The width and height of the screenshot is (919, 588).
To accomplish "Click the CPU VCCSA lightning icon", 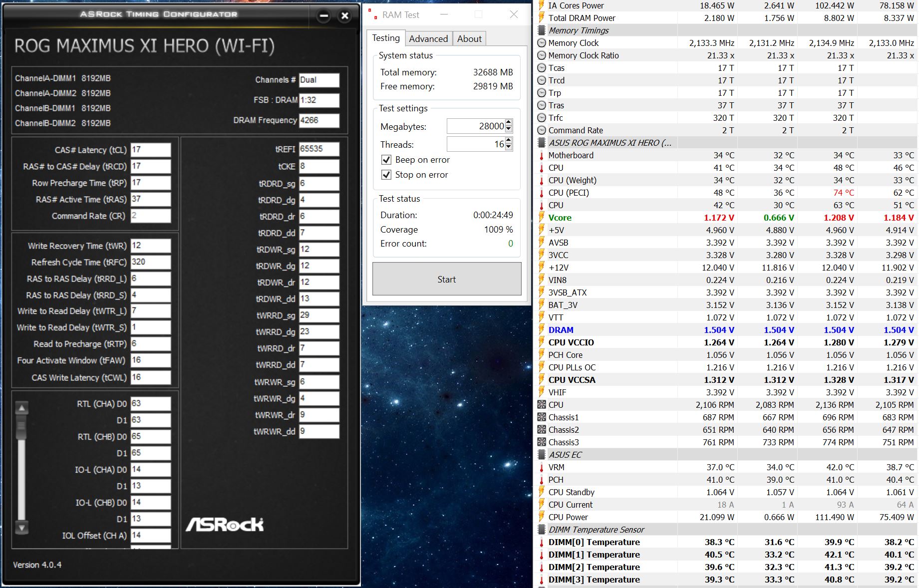I will pyautogui.click(x=542, y=380).
